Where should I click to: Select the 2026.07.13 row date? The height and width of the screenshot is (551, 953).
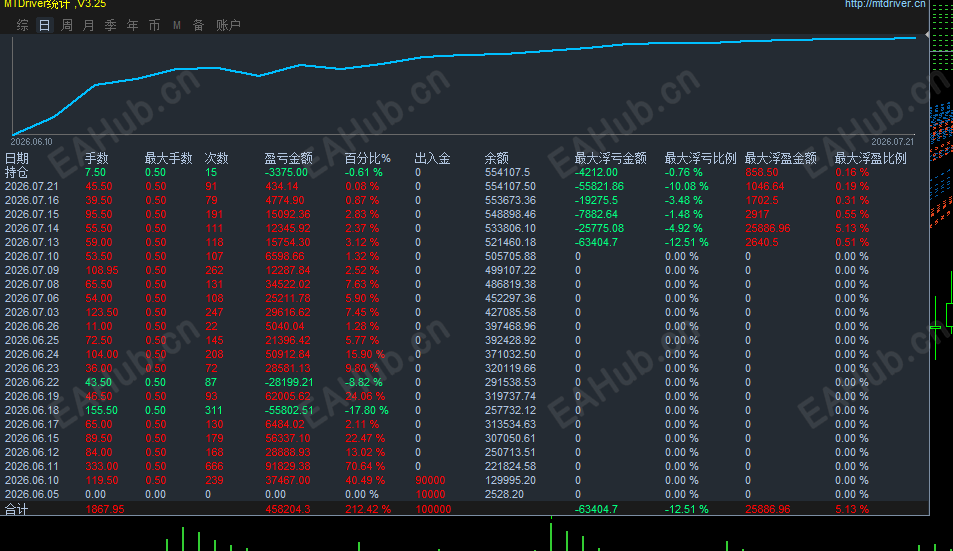pos(32,242)
